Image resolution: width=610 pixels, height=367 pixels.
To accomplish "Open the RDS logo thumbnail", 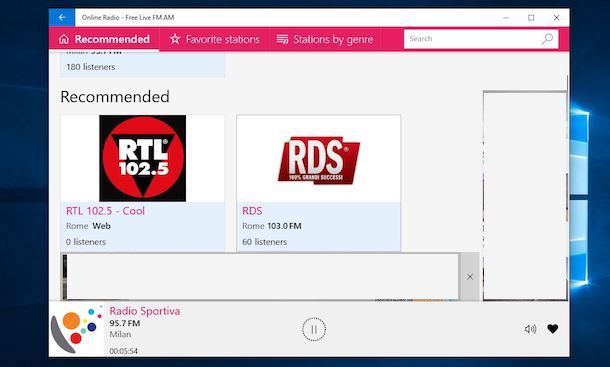I will click(319, 160).
